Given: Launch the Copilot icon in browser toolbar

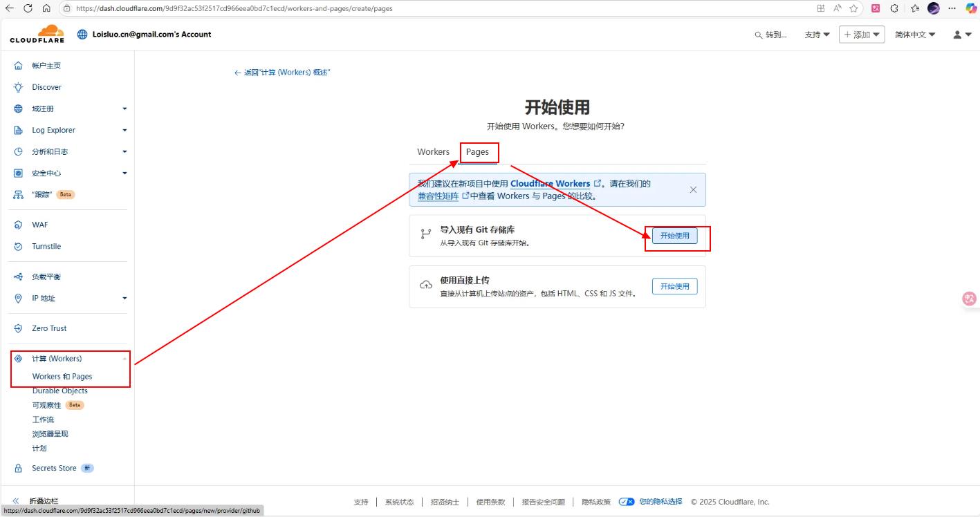Looking at the screenshot, I should (971, 8).
